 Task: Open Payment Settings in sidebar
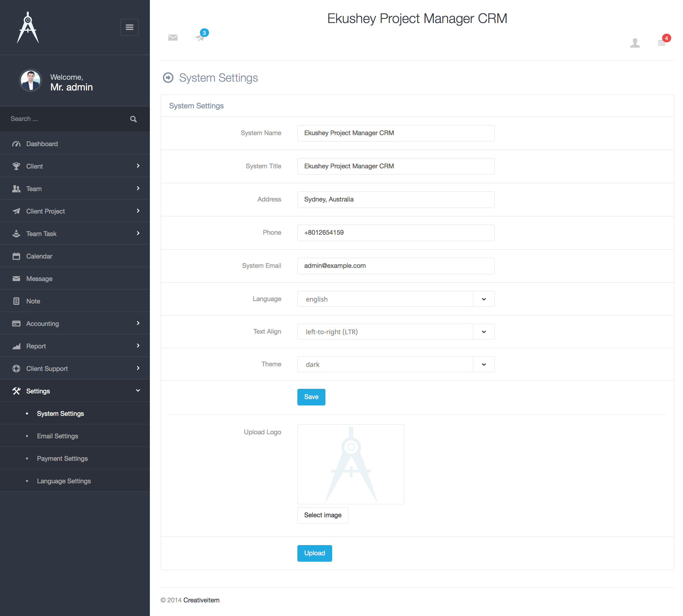click(x=62, y=458)
